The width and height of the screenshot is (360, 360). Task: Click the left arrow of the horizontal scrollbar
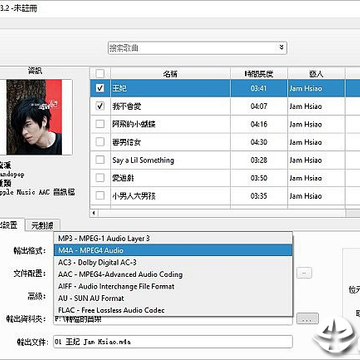[94, 213]
